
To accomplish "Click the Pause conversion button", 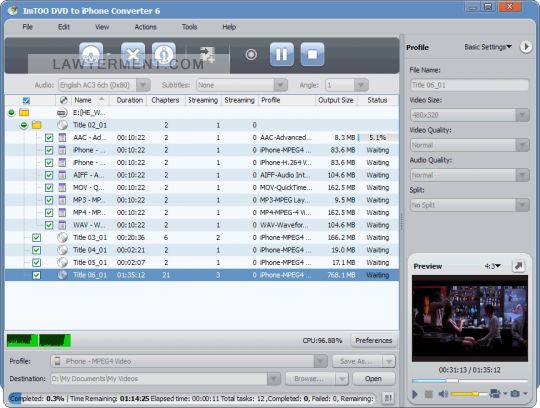I will click(282, 54).
